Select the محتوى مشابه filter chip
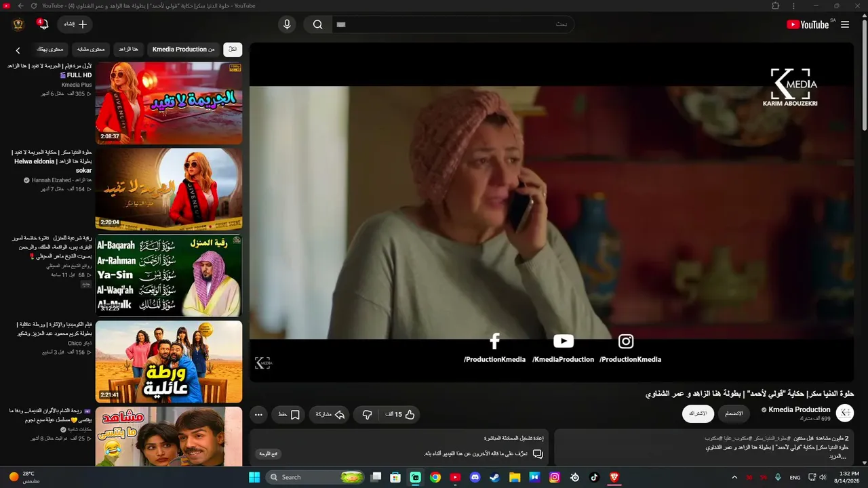Image resolution: width=868 pixels, height=488 pixels. coord(91,49)
